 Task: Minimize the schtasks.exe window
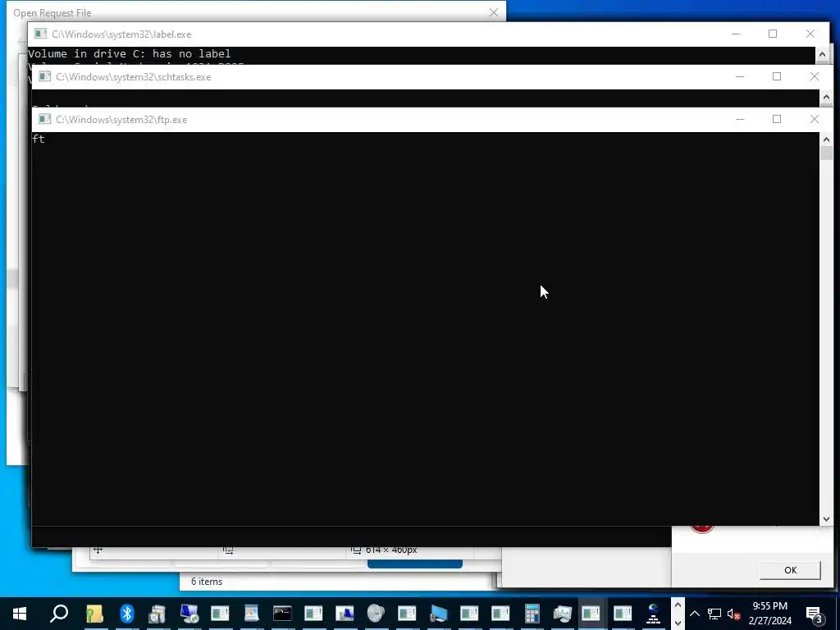[x=740, y=76]
